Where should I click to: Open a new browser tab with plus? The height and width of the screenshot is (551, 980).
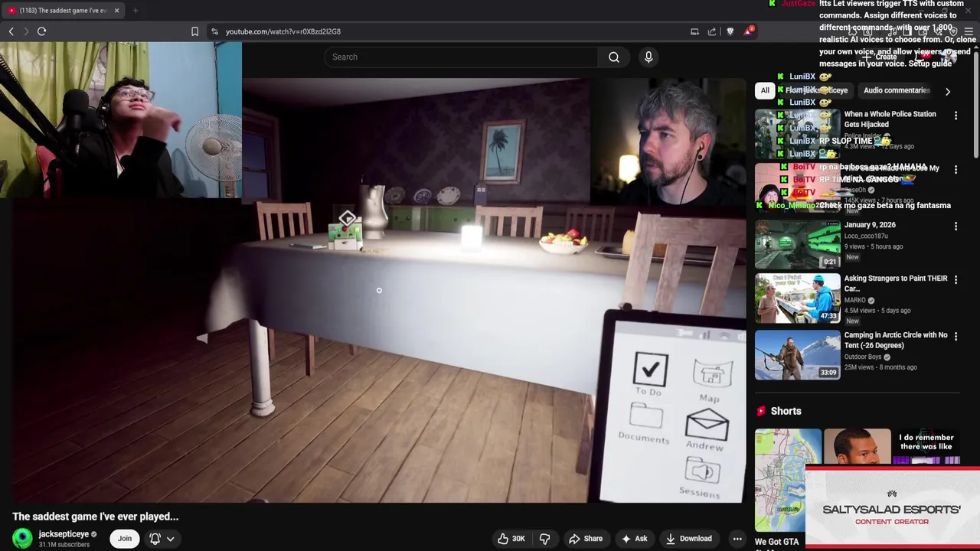[136, 11]
